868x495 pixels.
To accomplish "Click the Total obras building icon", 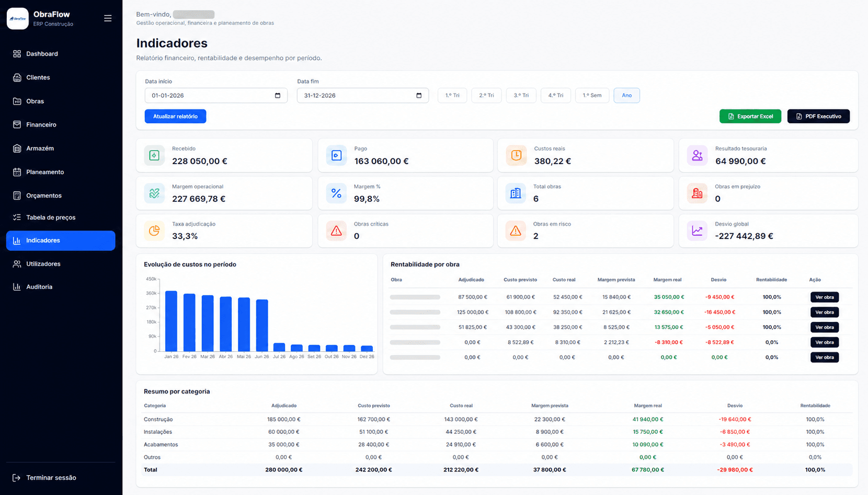I will pyautogui.click(x=516, y=193).
